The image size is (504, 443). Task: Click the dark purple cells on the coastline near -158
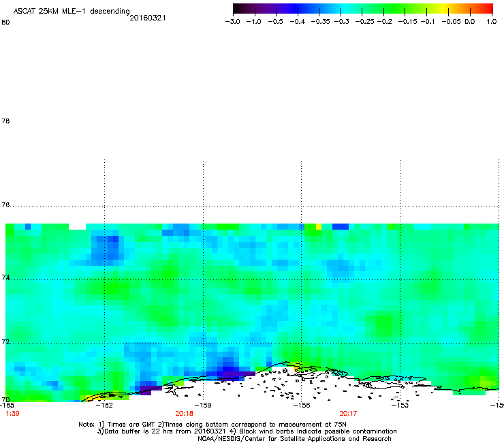pos(239,374)
